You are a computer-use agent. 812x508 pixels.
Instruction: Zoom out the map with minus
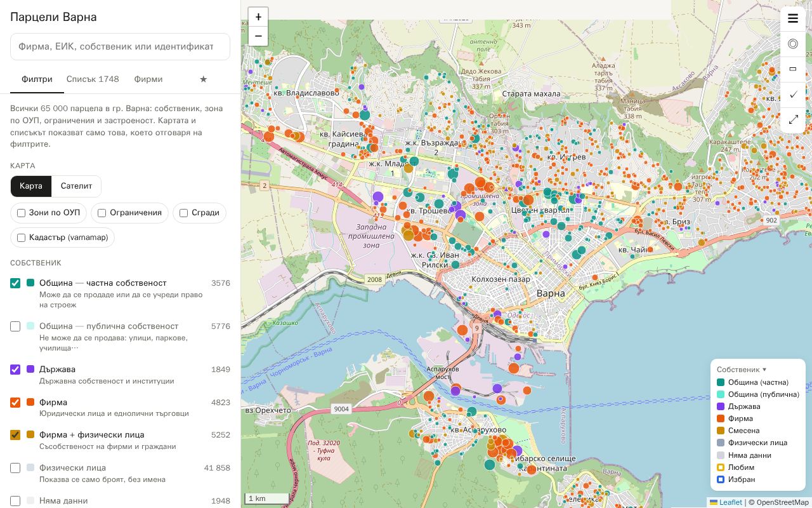pos(258,36)
